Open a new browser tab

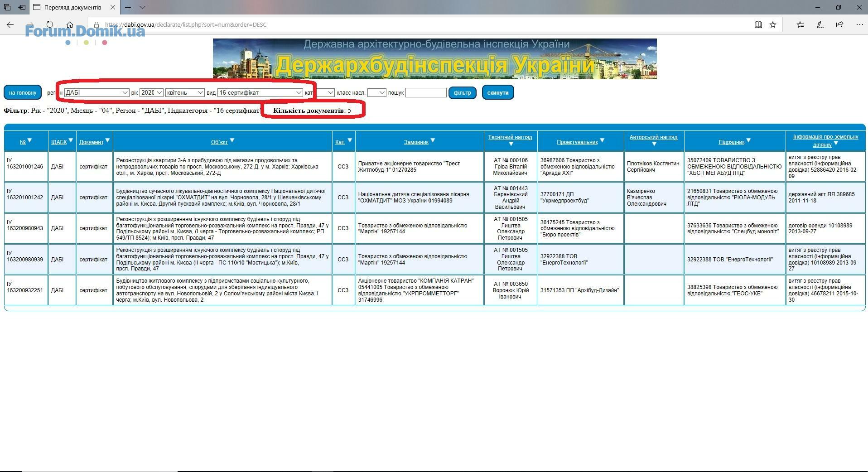[128, 7]
